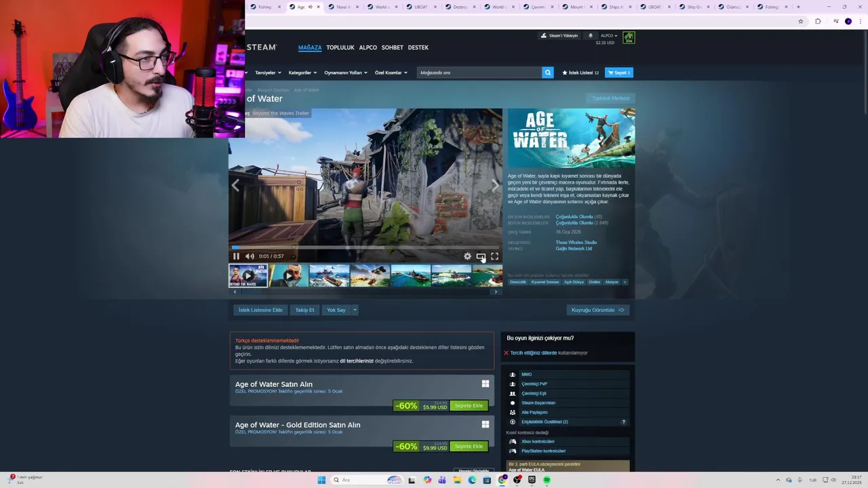Open dil tercihlerinizi link
This screenshot has height=488, width=868.
coord(357,361)
